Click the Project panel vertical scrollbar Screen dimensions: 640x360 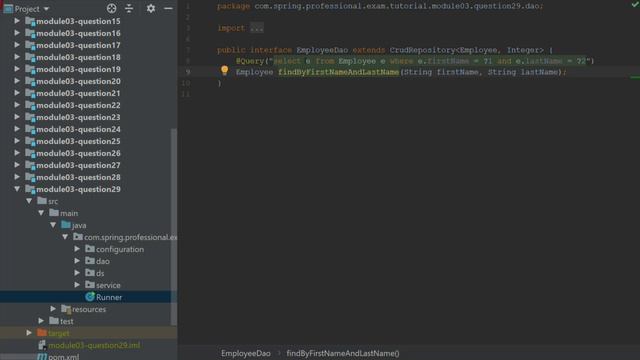pyautogui.click(x=174, y=227)
